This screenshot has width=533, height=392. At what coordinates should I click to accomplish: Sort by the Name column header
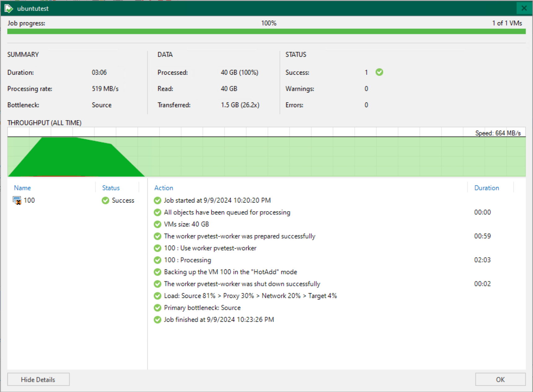click(x=22, y=188)
